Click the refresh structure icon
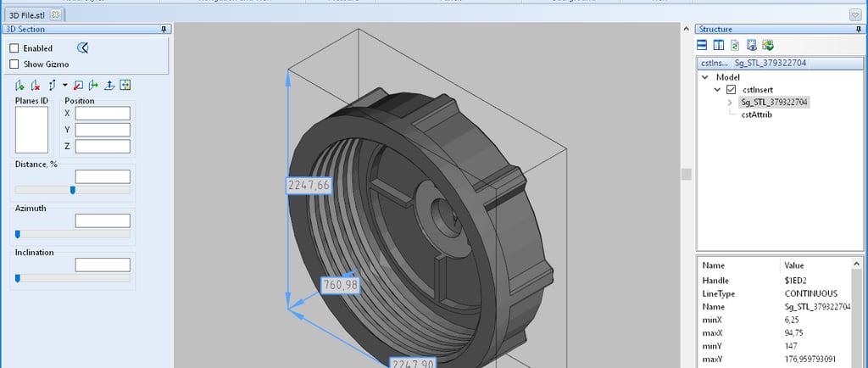 (735, 46)
